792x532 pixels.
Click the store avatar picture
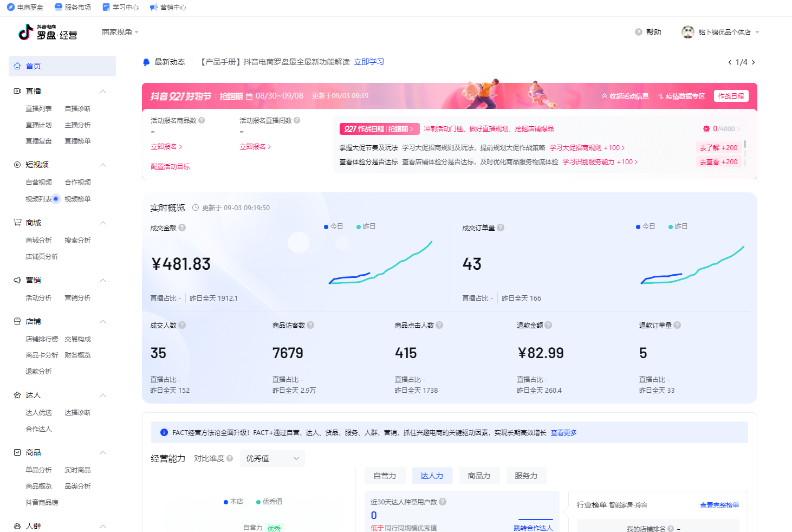click(688, 32)
